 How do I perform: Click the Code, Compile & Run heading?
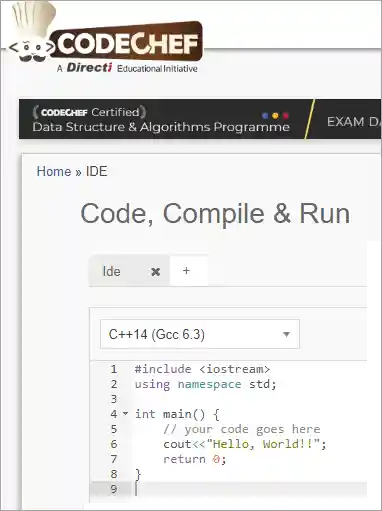coord(215,214)
